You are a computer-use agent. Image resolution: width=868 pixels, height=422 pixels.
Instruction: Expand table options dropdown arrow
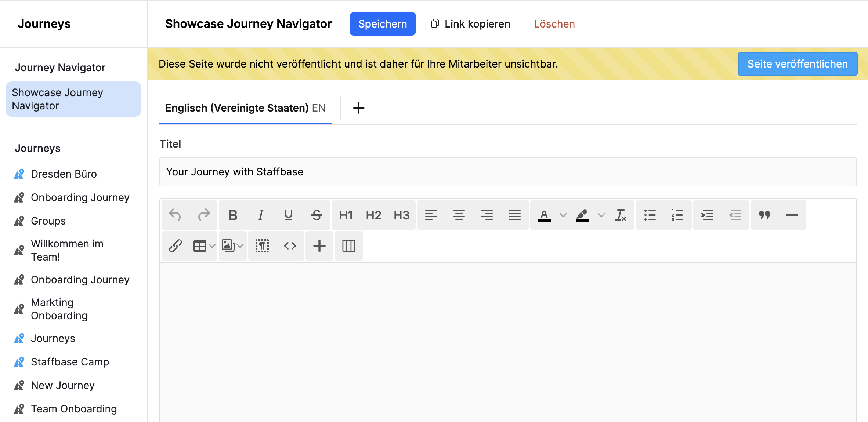tap(212, 246)
